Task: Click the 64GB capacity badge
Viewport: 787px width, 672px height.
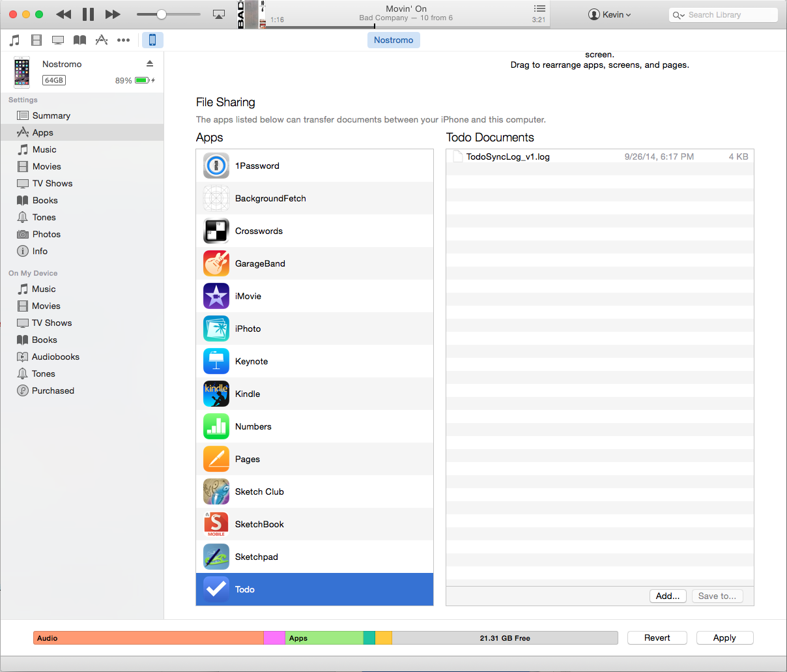Action: click(54, 80)
